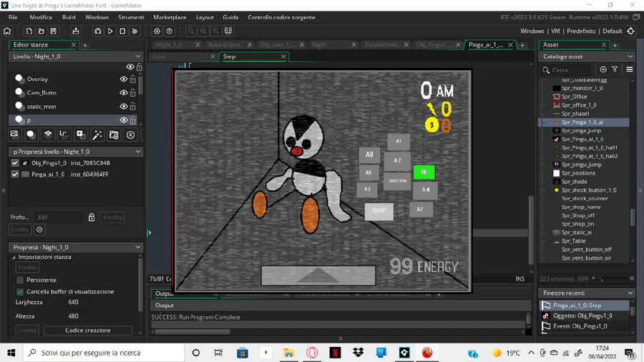Create new background layer
The height and width of the screenshot is (362, 644).
point(14,134)
